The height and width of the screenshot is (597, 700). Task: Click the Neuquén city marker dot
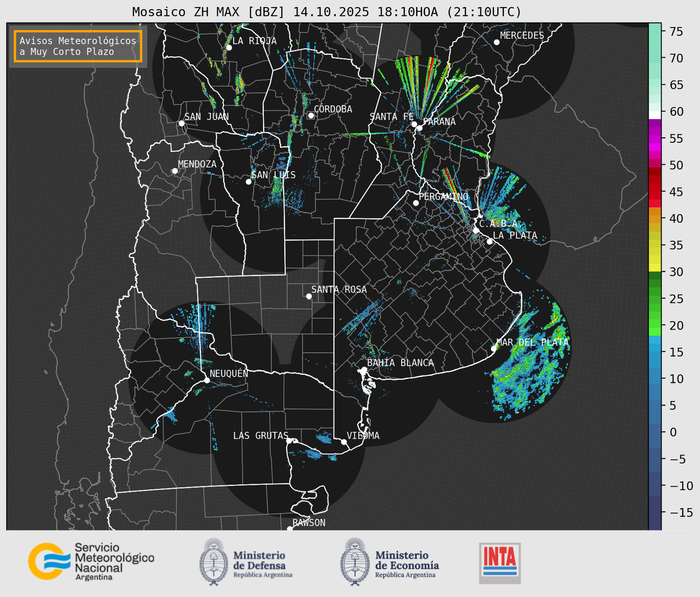[x=207, y=380]
